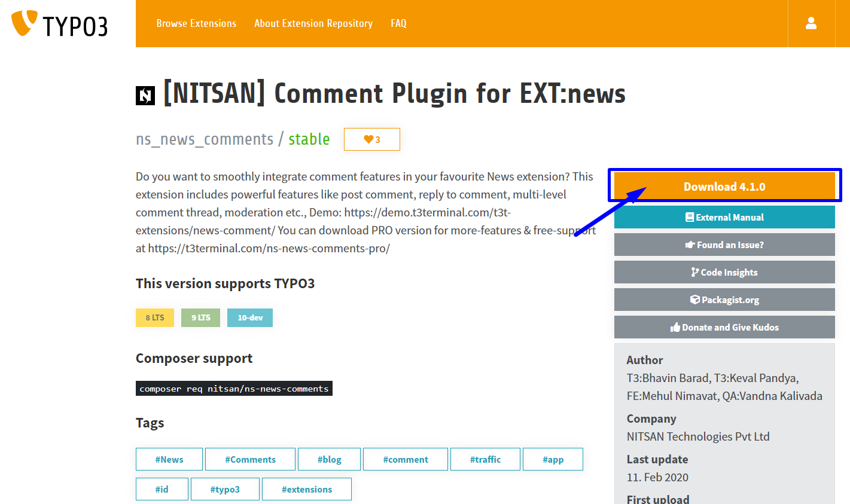Open the #blog tag
The image size is (850, 504).
click(329, 459)
